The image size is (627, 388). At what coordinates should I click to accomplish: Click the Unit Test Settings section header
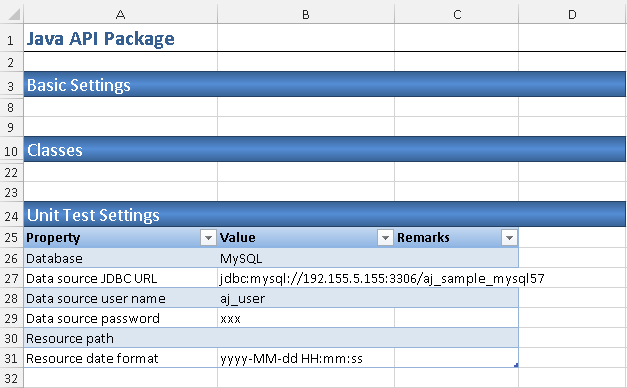[x=325, y=215]
